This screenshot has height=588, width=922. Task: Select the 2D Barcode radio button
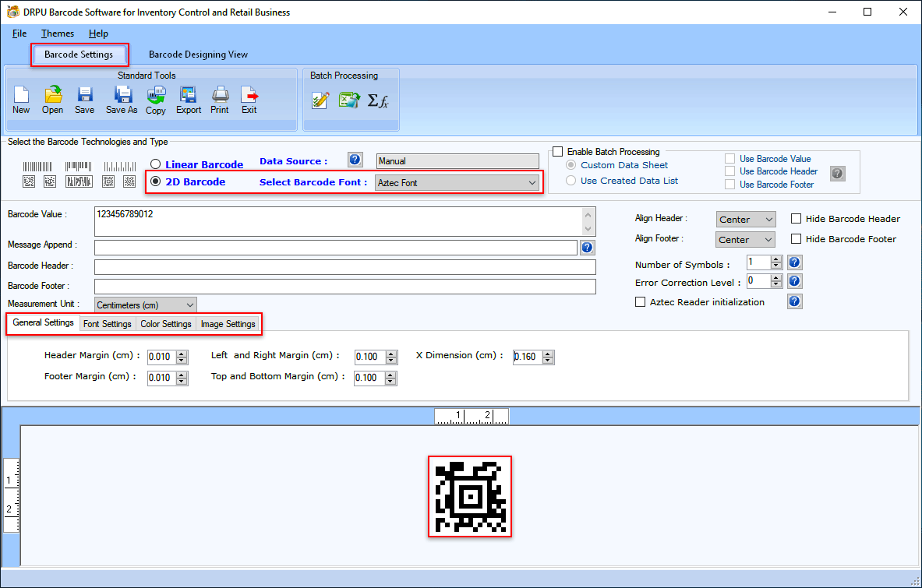click(x=155, y=181)
